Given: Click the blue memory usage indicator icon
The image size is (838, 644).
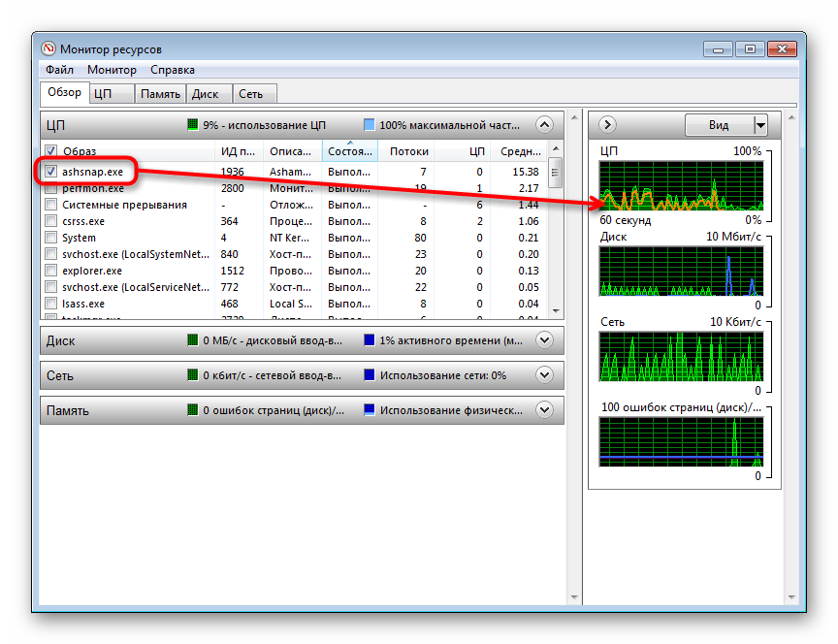Looking at the screenshot, I should pyautogui.click(x=369, y=409).
